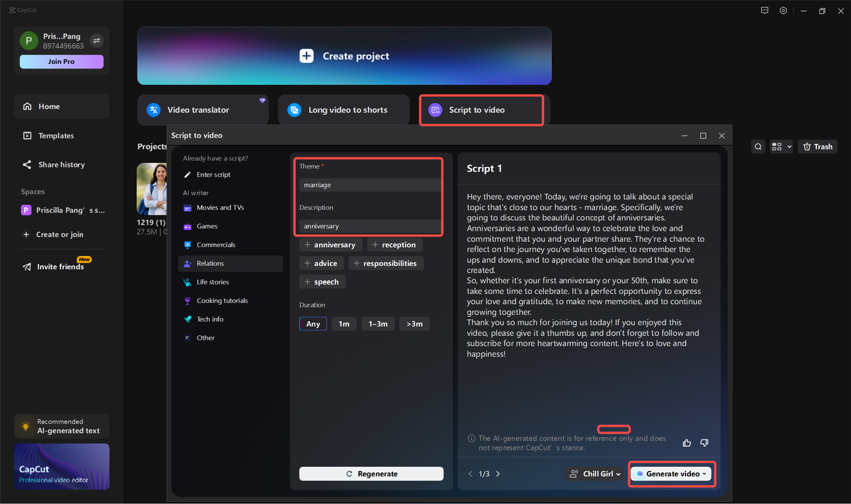This screenshot has height=504, width=851.
Task: Expand the Generate video dropdown arrow
Action: pos(705,473)
